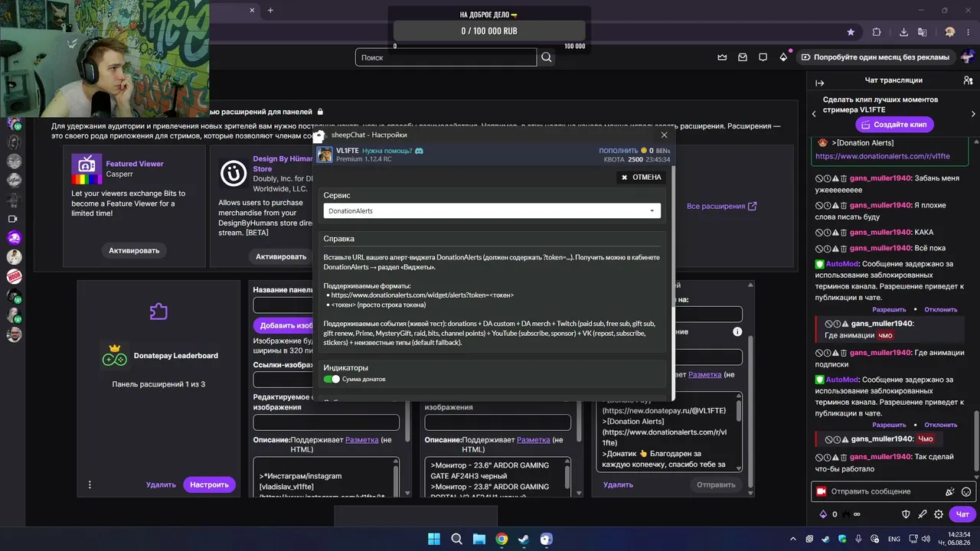Click the Twitch search magnifier button

coord(547,57)
